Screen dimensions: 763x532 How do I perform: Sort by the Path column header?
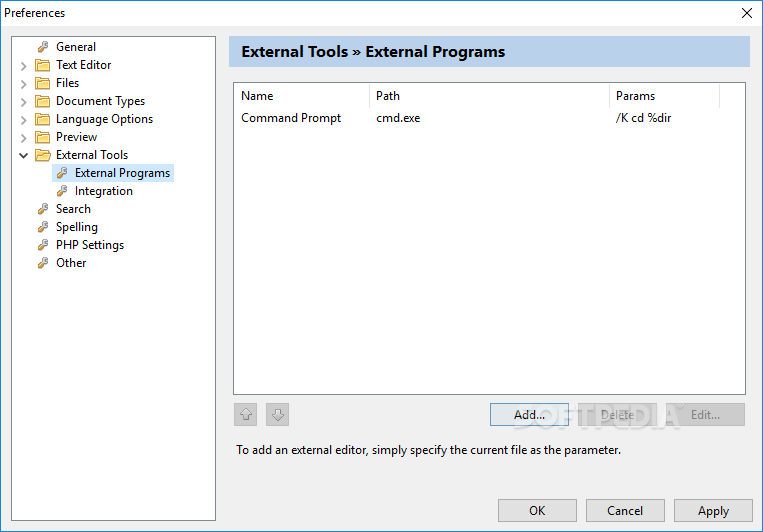[x=490, y=96]
